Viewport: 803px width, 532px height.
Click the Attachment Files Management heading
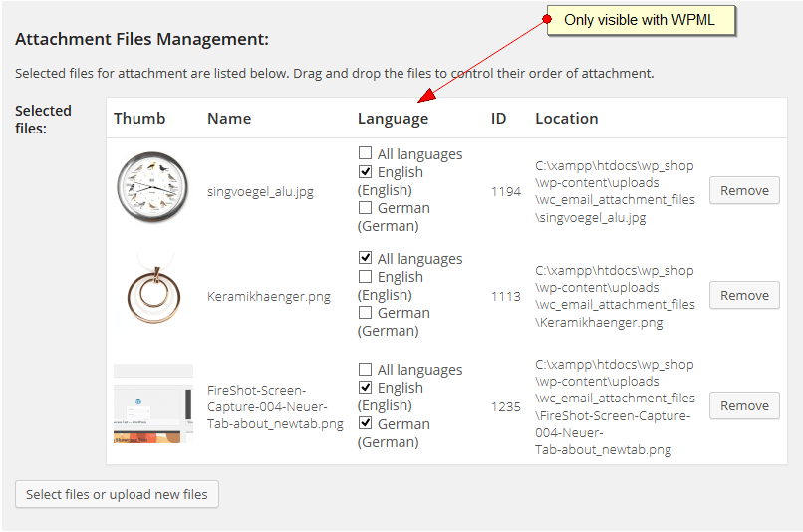point(141,40)
